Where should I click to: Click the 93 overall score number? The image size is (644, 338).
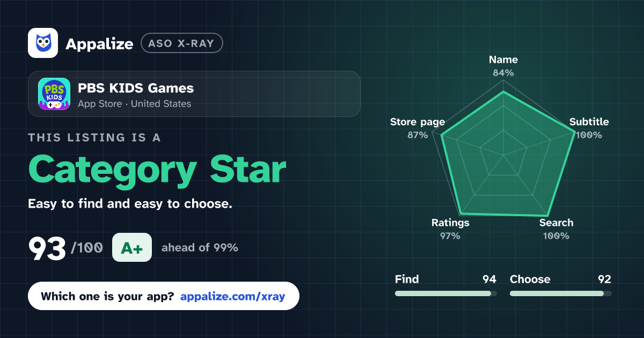pyautogui.click(x=47, y=248)
